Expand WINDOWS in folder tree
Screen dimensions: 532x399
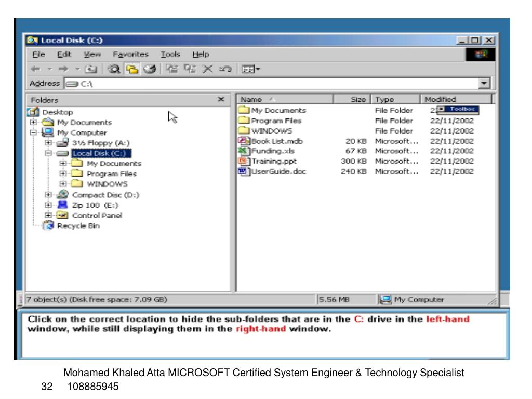63,184
